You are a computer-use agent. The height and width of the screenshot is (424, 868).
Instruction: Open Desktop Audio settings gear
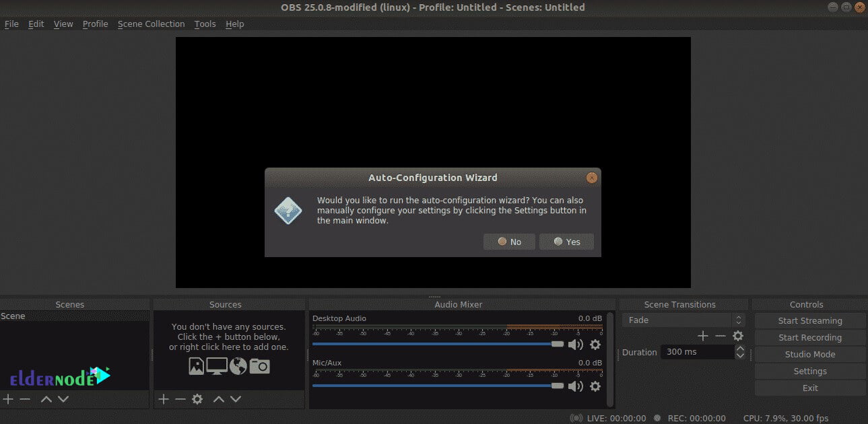click(595, 345)
